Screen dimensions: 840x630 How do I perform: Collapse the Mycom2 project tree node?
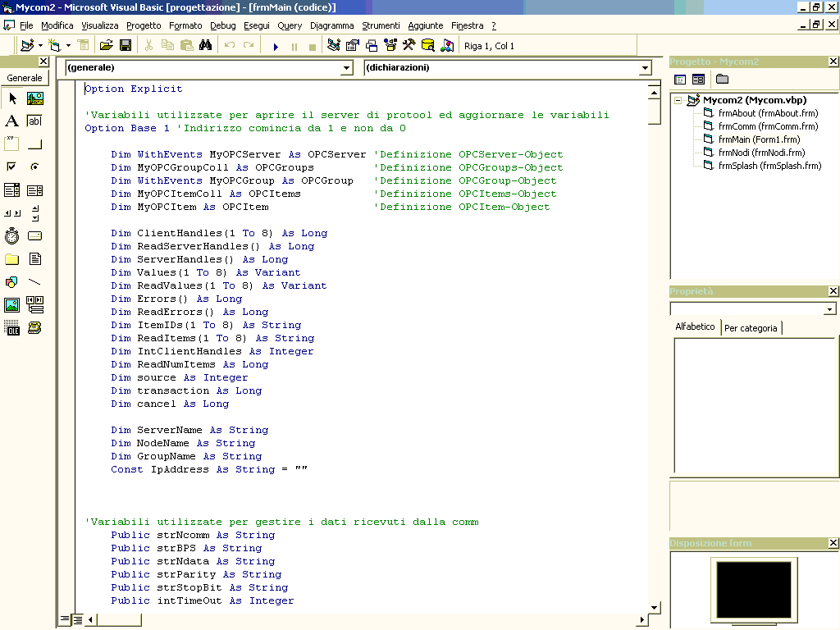(x=678, y=100)
